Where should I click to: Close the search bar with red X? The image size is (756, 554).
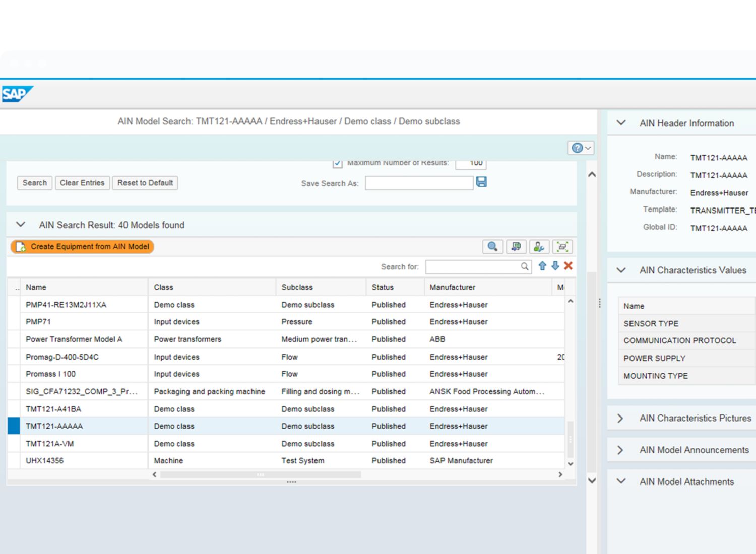[x=568, y=266]
